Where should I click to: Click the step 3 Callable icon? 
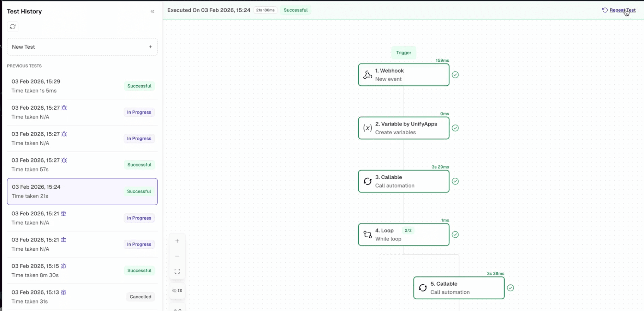(368, 182)
